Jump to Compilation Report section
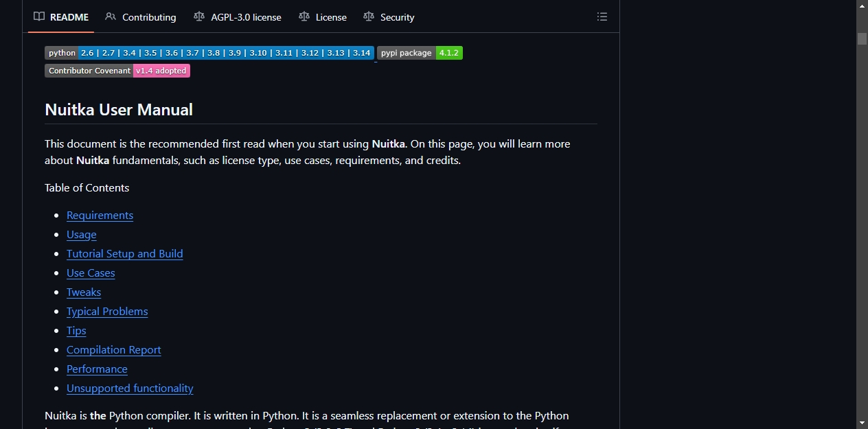Viewport: 868px width, 429px height. [x=114, y=350]
